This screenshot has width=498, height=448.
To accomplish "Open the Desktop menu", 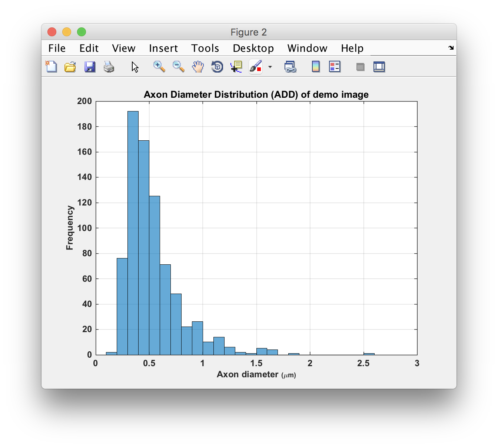I will point(253,48).
